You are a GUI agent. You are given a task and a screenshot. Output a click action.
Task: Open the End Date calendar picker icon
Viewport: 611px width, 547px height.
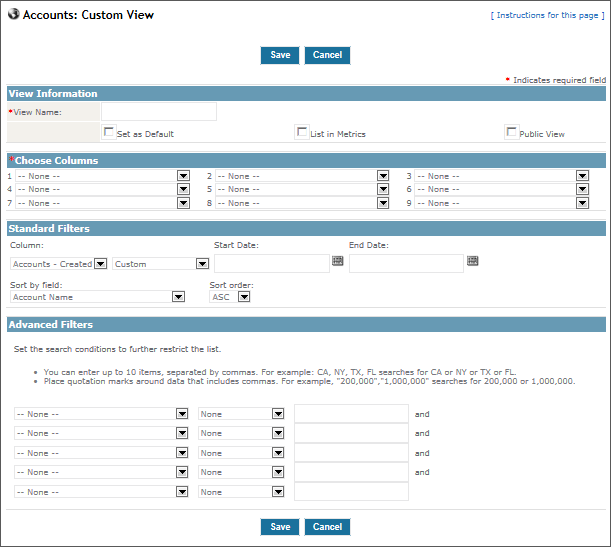point(473,261)
